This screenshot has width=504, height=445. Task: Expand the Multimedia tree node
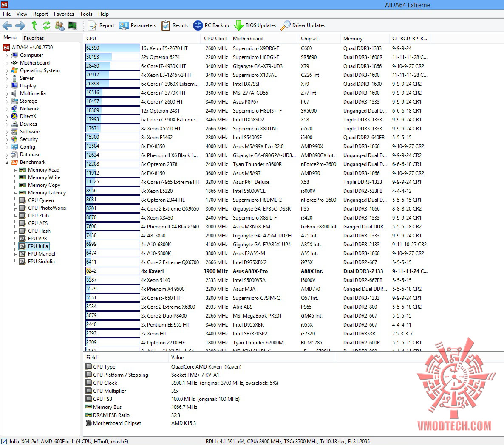tap(7, 94)
